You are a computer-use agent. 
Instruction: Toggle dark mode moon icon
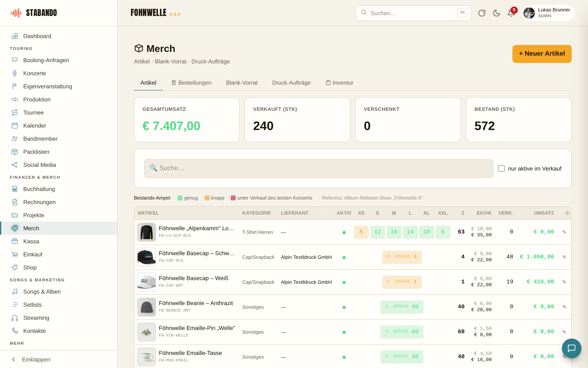[x=496, y=13]
